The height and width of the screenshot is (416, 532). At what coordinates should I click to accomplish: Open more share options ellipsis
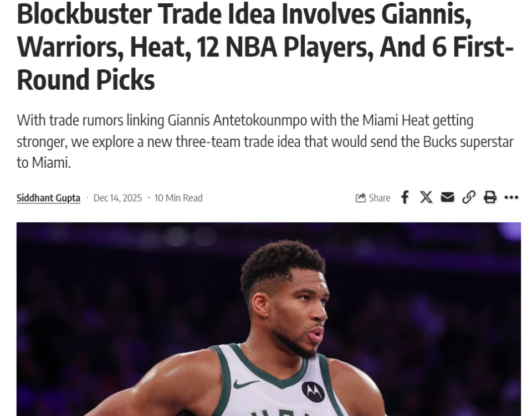(511, 197)
